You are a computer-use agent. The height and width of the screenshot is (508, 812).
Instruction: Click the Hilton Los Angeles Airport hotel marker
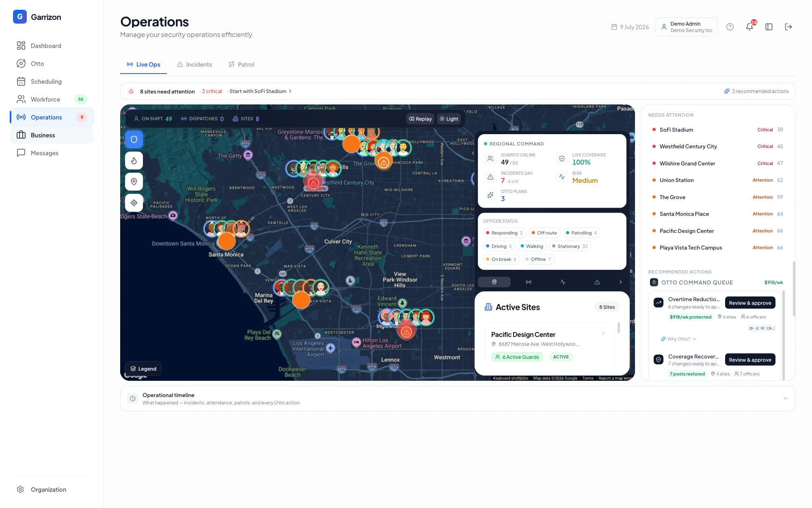(356, 342)
